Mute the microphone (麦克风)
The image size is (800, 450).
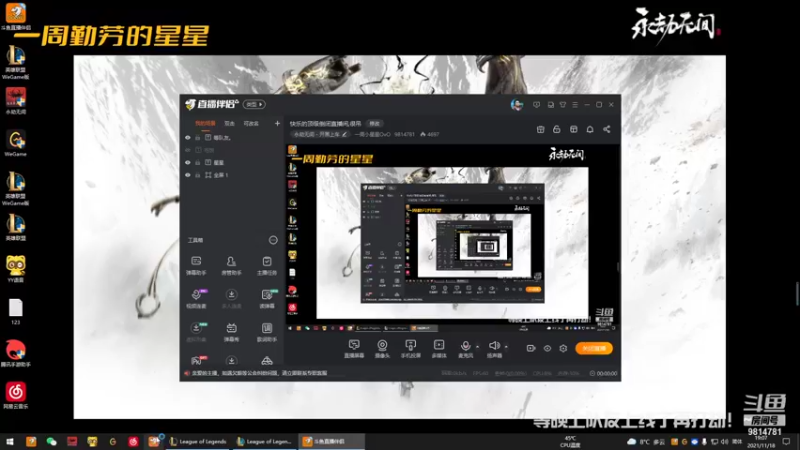pyautogui.click(x=465, y=349)
